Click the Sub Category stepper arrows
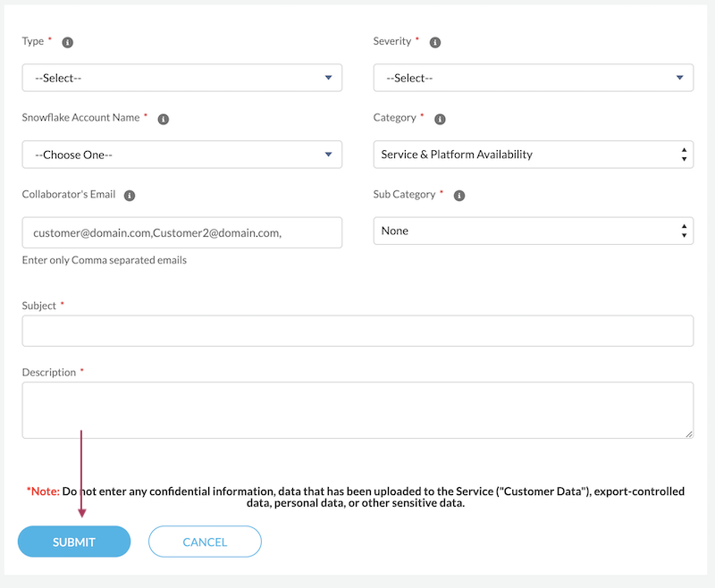 pos(686,231)
